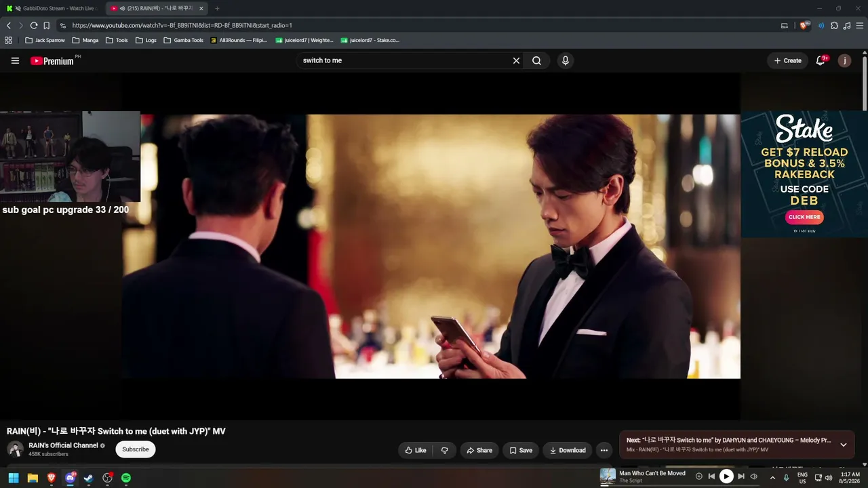The width and height of the screenshot is (868, 488).
Task: Open the Brave Shields icon
Action: [x=804, y=25]
